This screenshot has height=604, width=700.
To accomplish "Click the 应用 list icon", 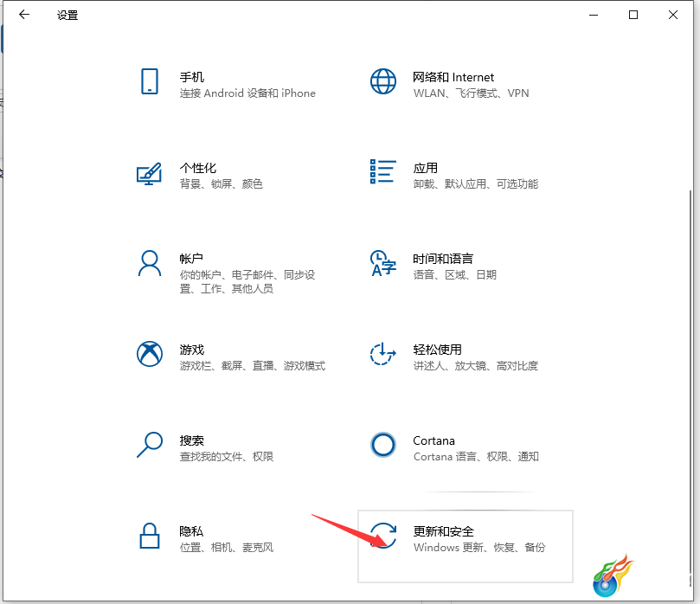I will (383, 172).
